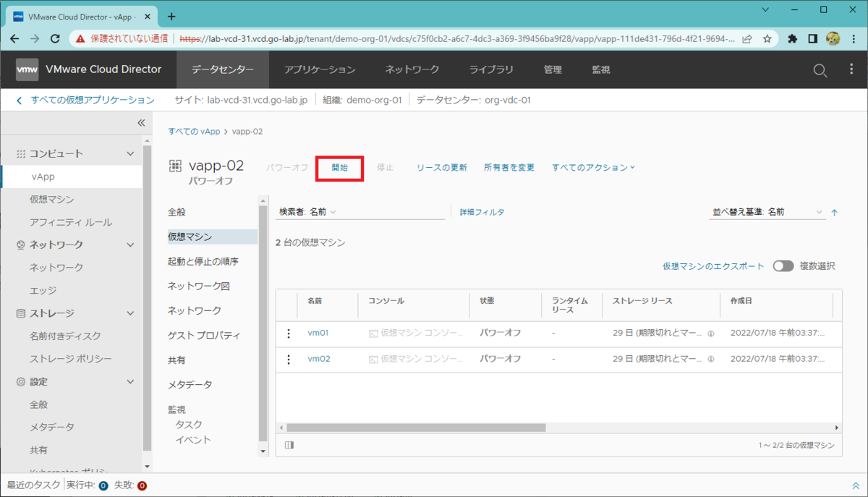Close the VMware Cloud Director browser tab

148,16
